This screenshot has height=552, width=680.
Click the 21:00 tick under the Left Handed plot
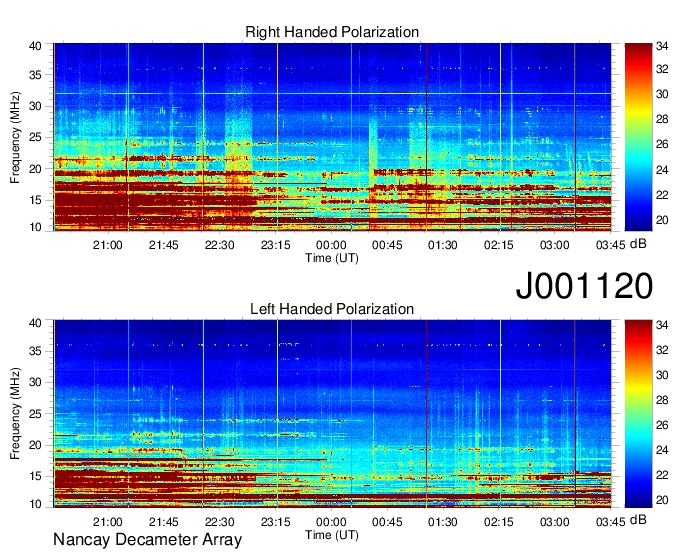(108, 522)
